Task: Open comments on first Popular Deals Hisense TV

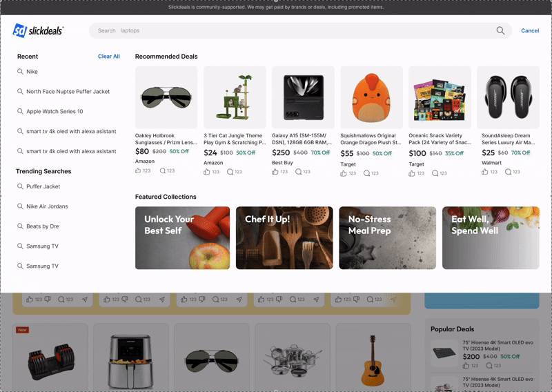Action: pos(489,366)
